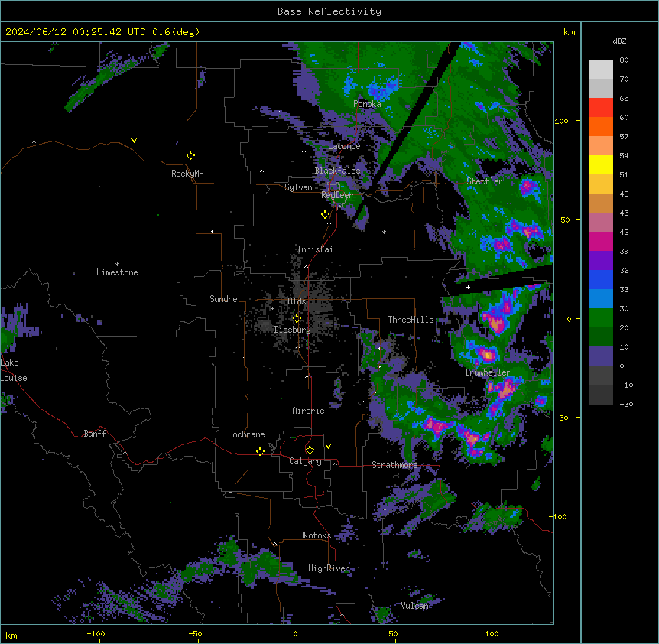This screenshot has height=644, width=659.
Task: Pick the green 30 dBZ legend color
Action: pyautogui.click(x=601, y=318)
